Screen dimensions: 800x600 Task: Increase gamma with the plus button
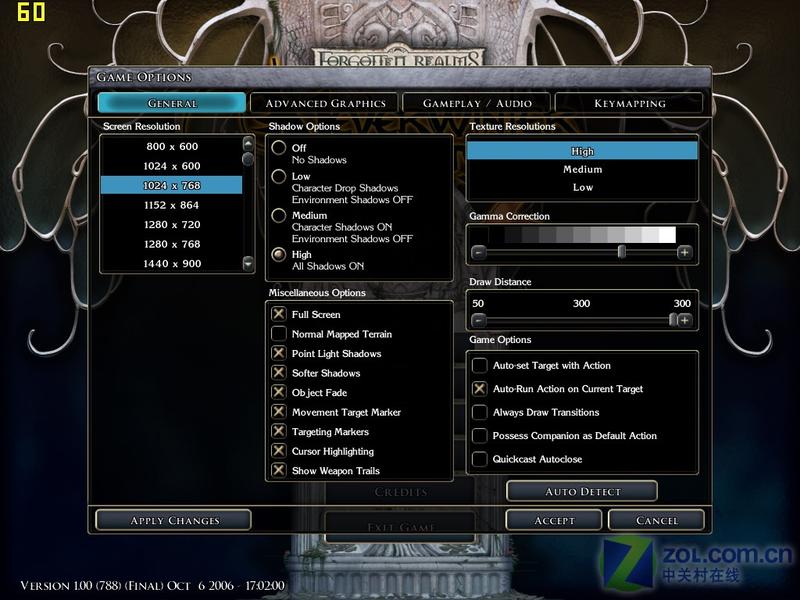tap(685, 252)
